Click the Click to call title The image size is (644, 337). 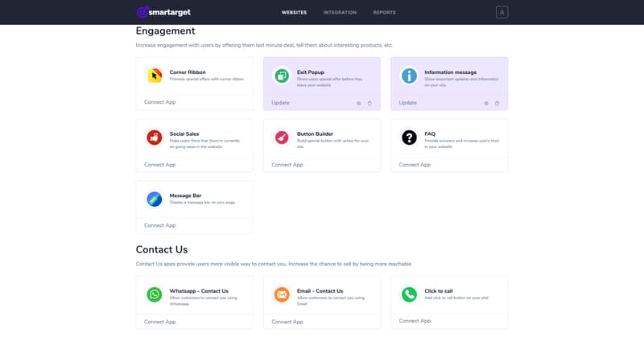pos(438,291)
